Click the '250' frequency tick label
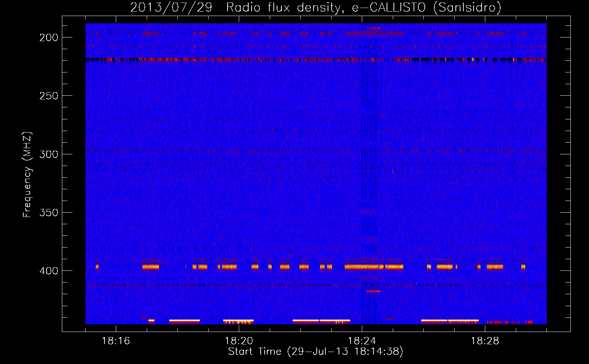The image size is (589, 364). pyautogui.click(x=49, y=96)
